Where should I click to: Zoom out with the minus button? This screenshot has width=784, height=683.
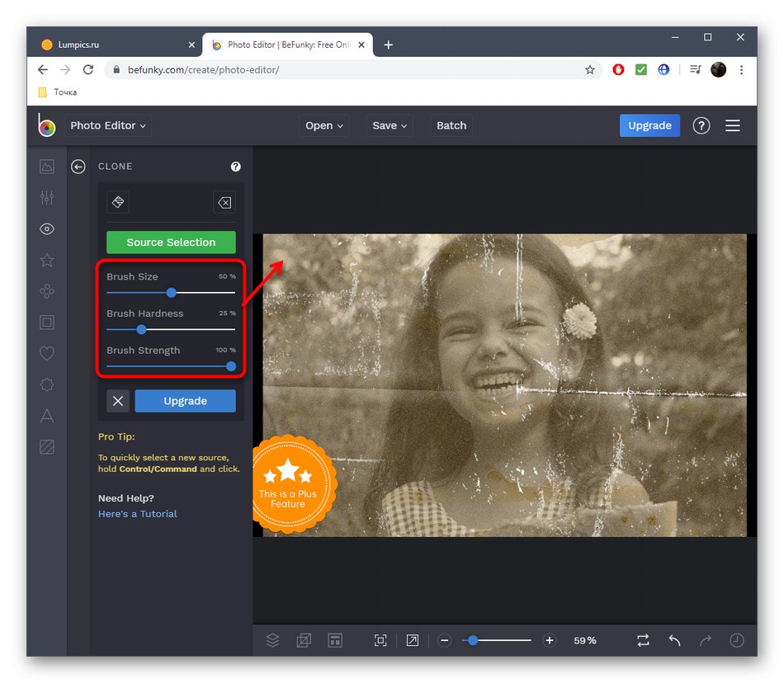click(445, 640)
